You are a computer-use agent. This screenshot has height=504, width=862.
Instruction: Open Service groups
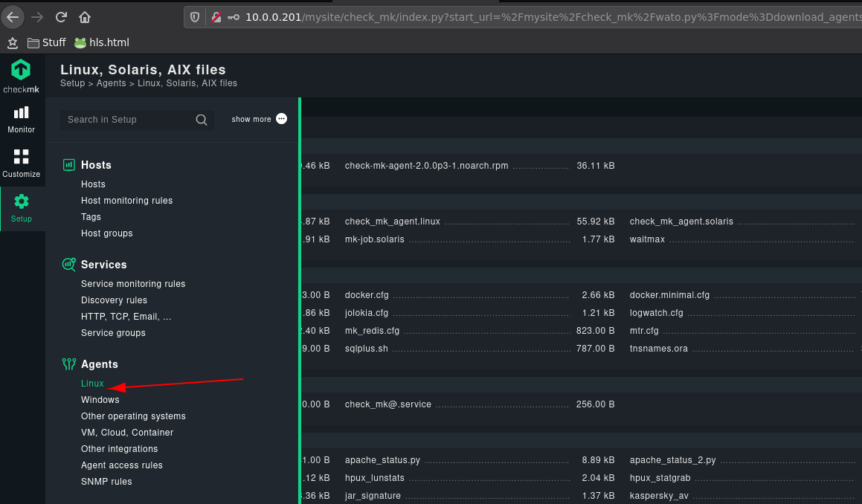113,333
